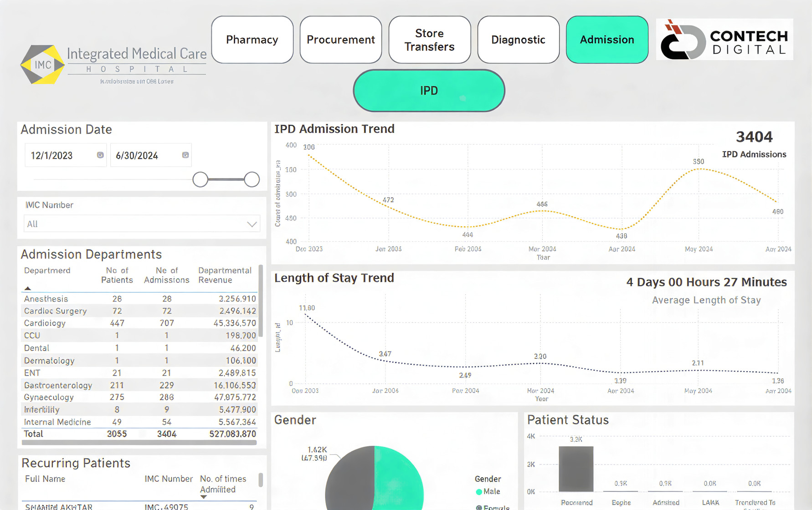This screenshot has width=812, height=510.
Task: Click the Recovered bar in Patient Status
Action: point(576,469)
